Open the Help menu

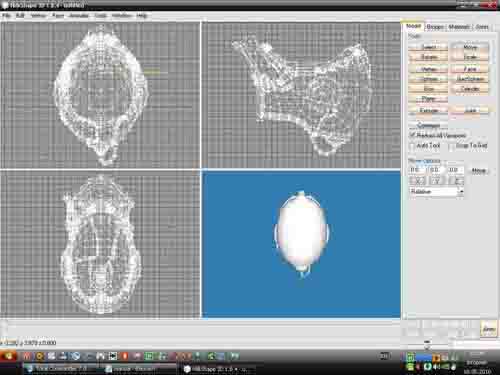click(142, 15)
